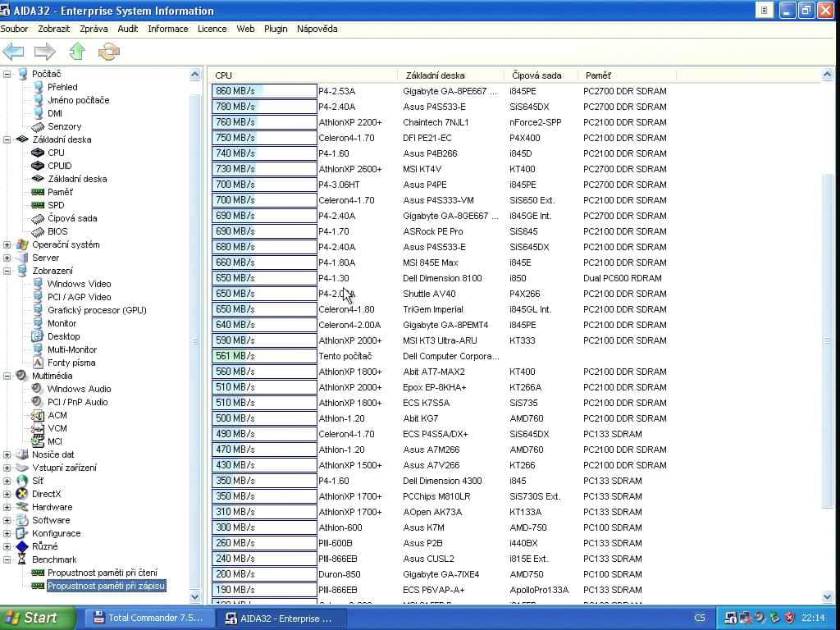
Task: Select the Přehled tree item icon
Action: [x=38, y=87]
